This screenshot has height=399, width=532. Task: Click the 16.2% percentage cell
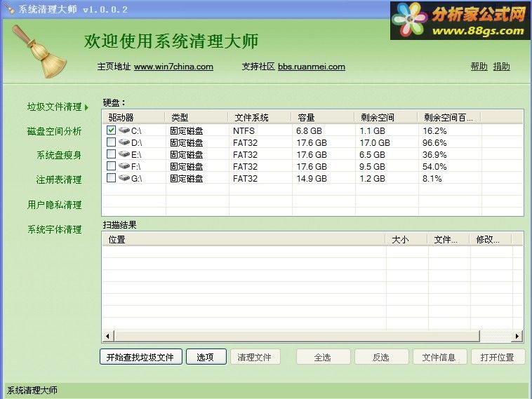(434, 131)
